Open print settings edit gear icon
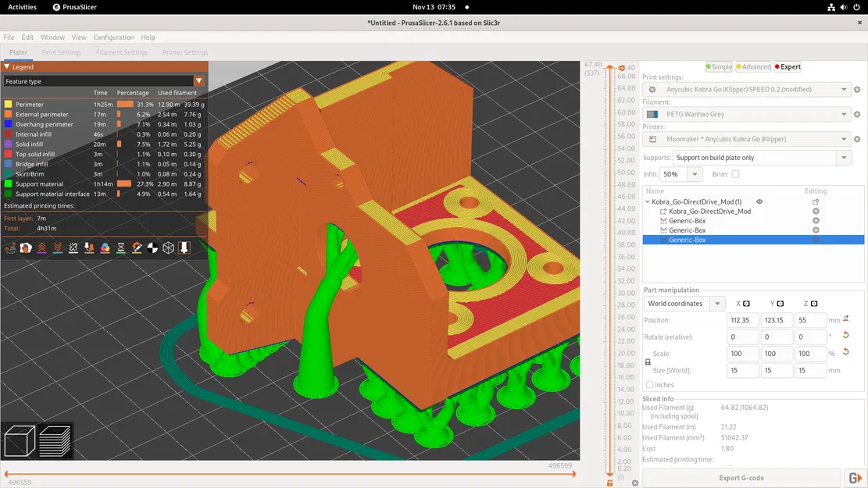 [x=857, y=90]
